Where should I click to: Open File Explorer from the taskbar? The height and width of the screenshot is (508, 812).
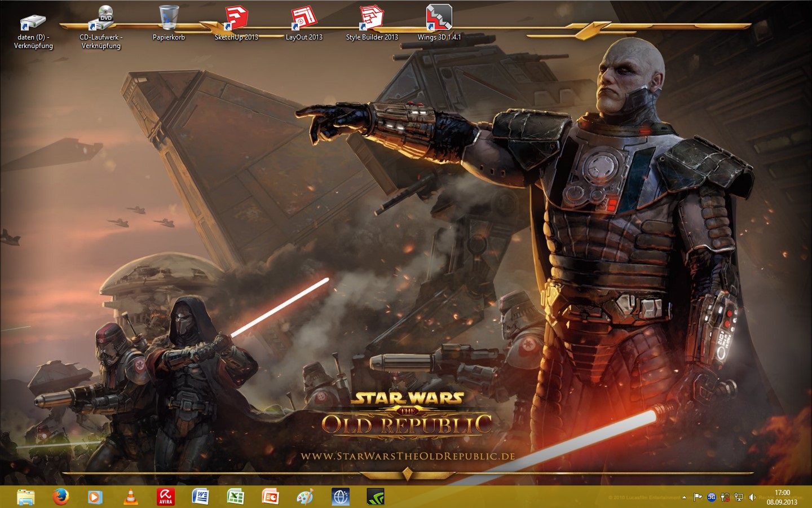point(26,497)
